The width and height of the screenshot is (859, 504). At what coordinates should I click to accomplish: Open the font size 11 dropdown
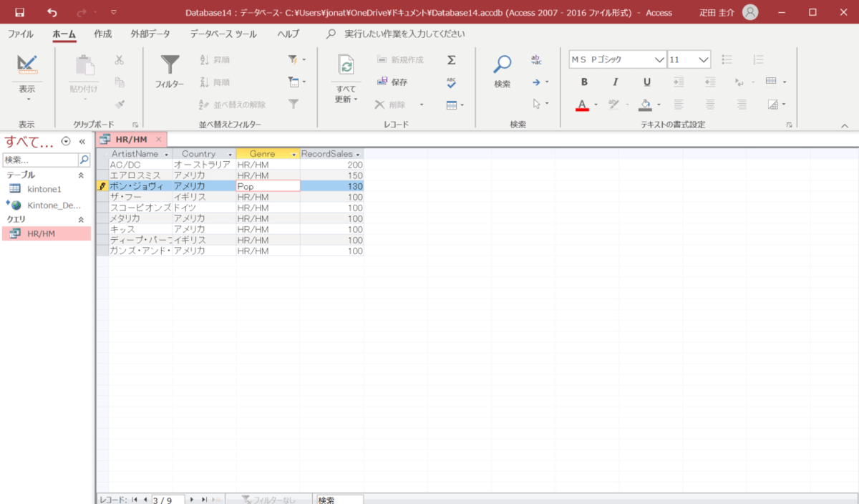pyautogui.click(x=704, y=60)
